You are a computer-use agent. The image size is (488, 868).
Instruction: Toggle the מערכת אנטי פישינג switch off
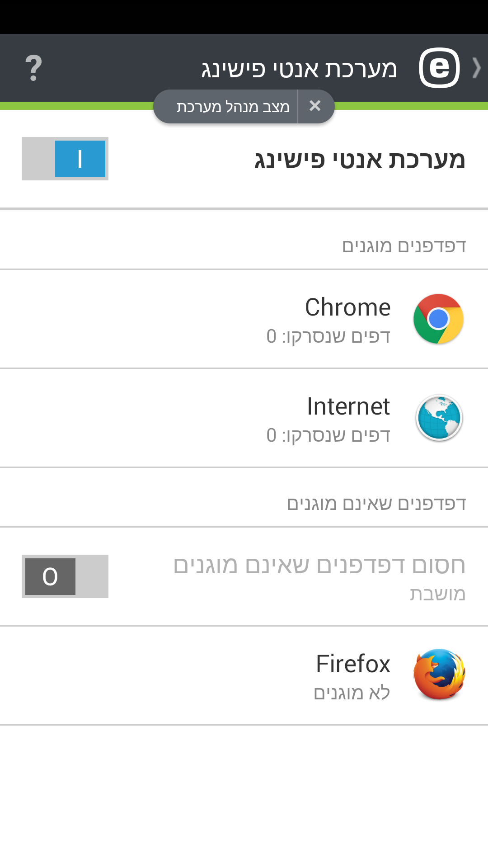(x=65, y=159)
